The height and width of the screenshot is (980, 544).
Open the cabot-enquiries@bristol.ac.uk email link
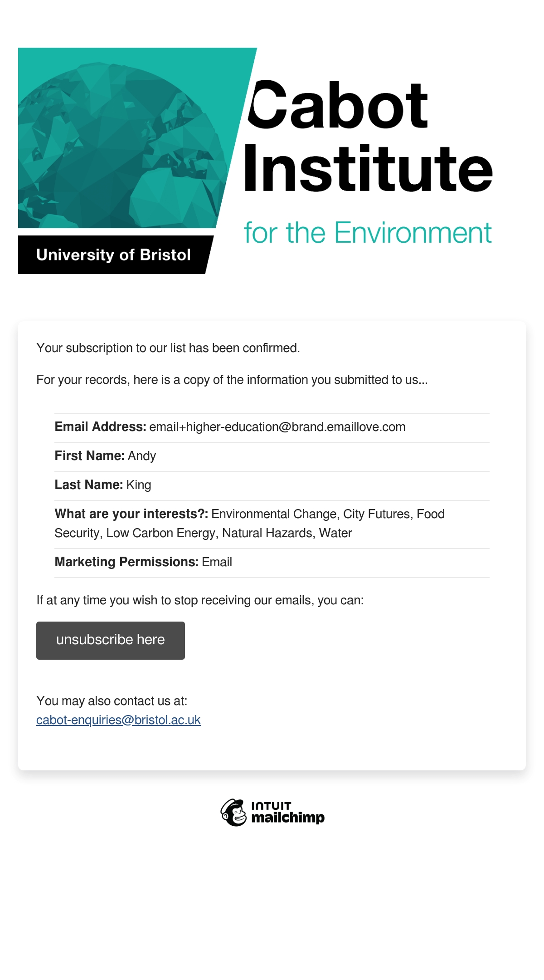[118, 720]
